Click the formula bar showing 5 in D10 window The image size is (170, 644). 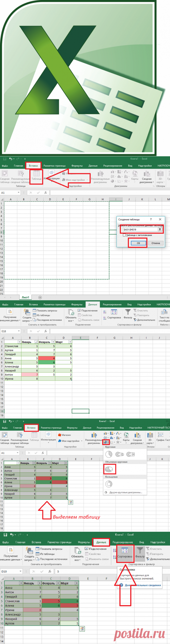coord(112,571)
